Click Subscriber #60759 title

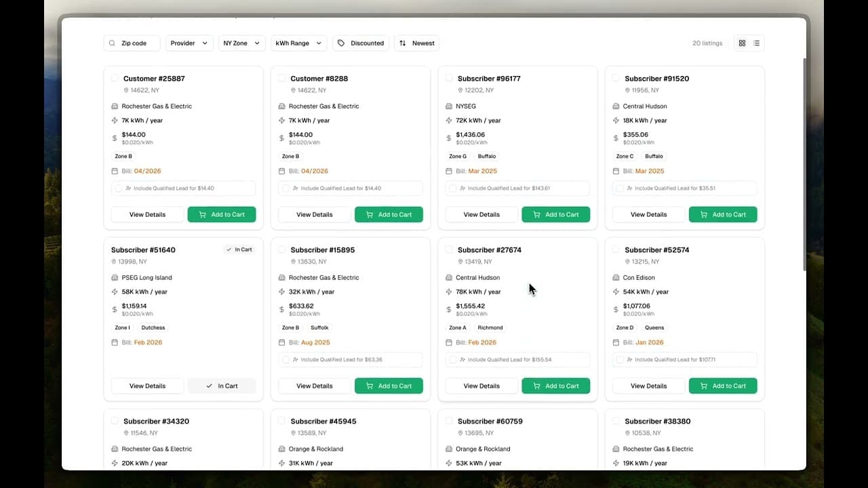click(x=490, y=422)
